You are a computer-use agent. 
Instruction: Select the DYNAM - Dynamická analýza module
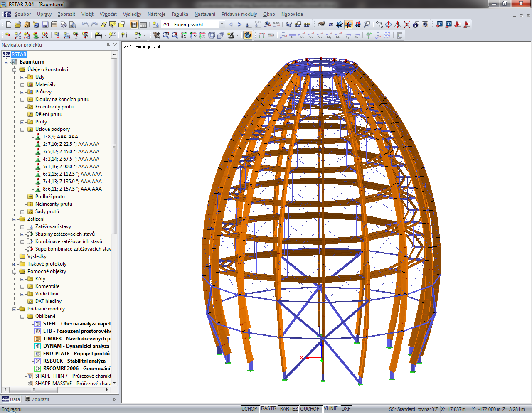[76, 346]
